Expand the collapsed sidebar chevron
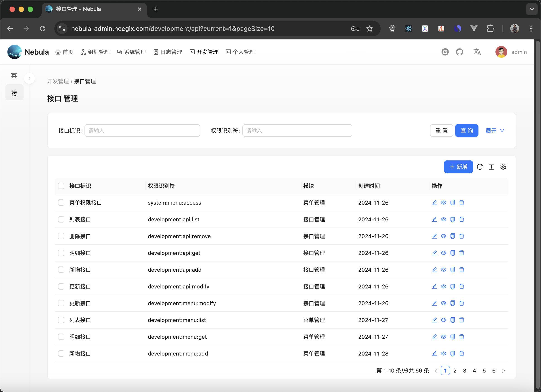The image size is (541, 392). click(29, 78)
